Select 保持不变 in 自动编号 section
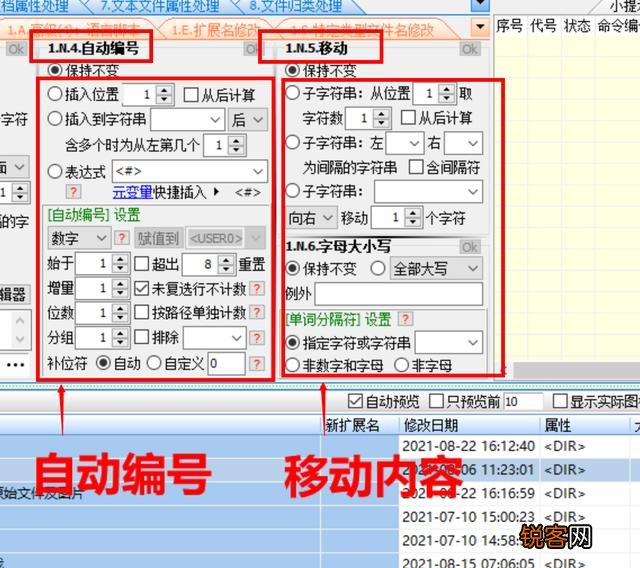The height and width of the screenshot is (568, 640). click(x=55, y=70)
